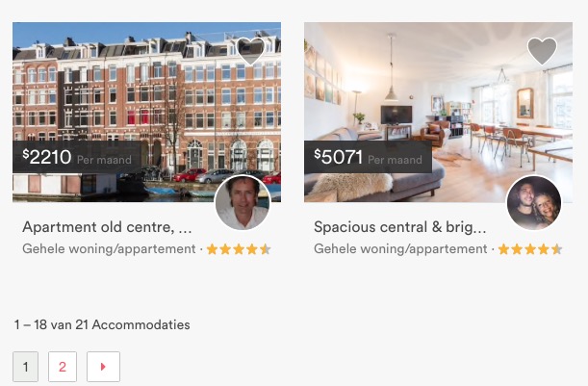The width and height of the screenshot is (588, 386).
Task: View star rating of Apartment old centre
Action: pyautogui.click(x=239, y=249)
